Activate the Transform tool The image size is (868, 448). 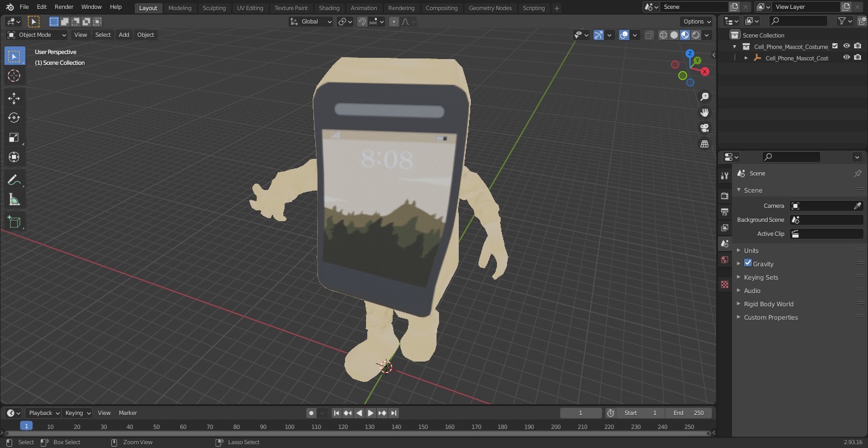point(14,157)
